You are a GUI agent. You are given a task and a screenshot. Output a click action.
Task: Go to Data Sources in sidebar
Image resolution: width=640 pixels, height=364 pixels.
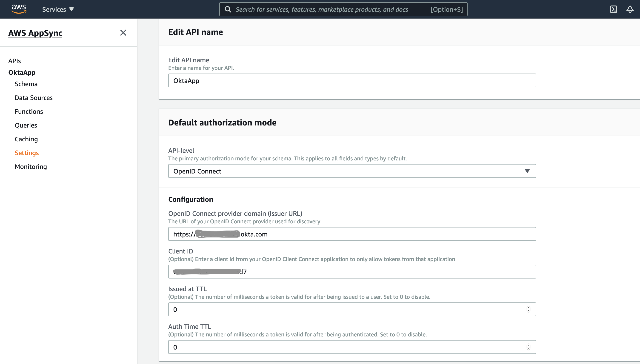(x=34, y=97)
